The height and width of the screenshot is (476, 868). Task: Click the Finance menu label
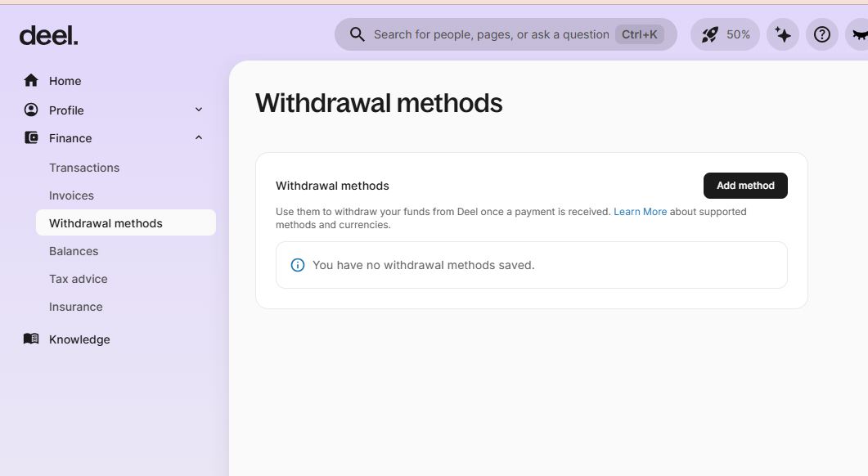(x=70, y=138)
